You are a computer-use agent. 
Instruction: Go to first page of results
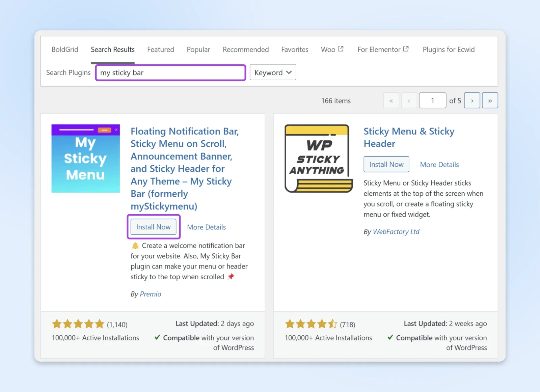click(391, 101)
